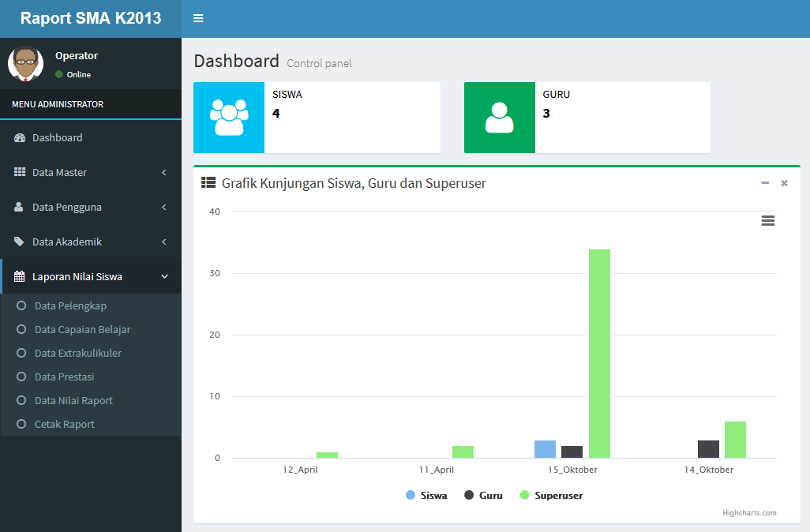Collapse the Laporan Nilai Siswa chevron
This screenshot has height=532, width=810.
(x=164, y=276)
